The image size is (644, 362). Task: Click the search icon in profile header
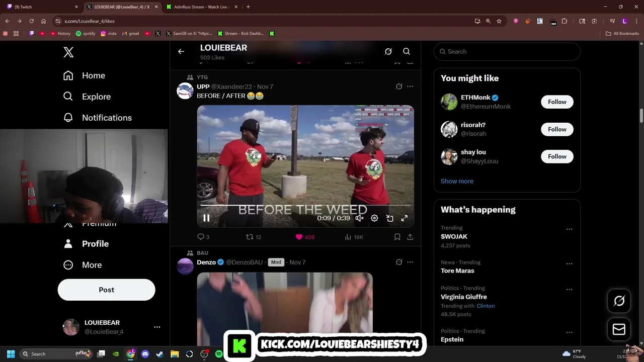(x=407, y=51)
